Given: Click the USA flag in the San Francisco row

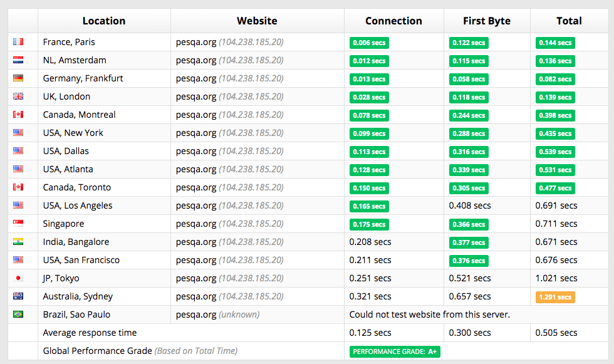Looking at the screenshot, I should 18,259.
